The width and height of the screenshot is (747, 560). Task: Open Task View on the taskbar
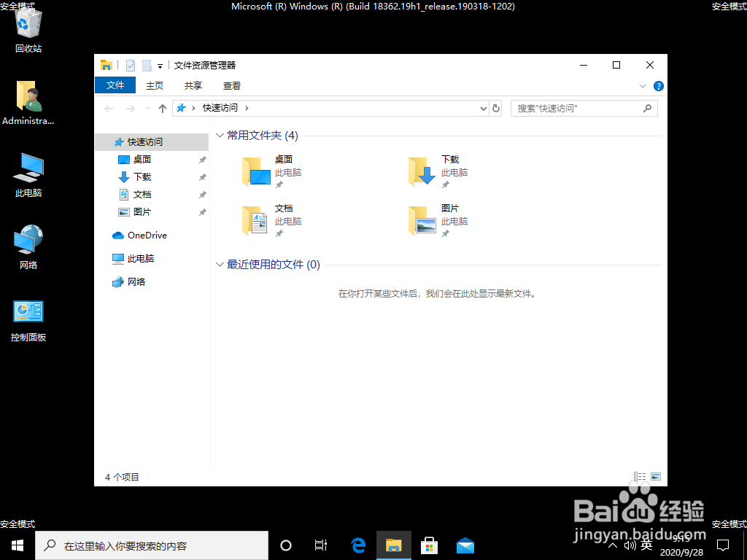(321, 545)
